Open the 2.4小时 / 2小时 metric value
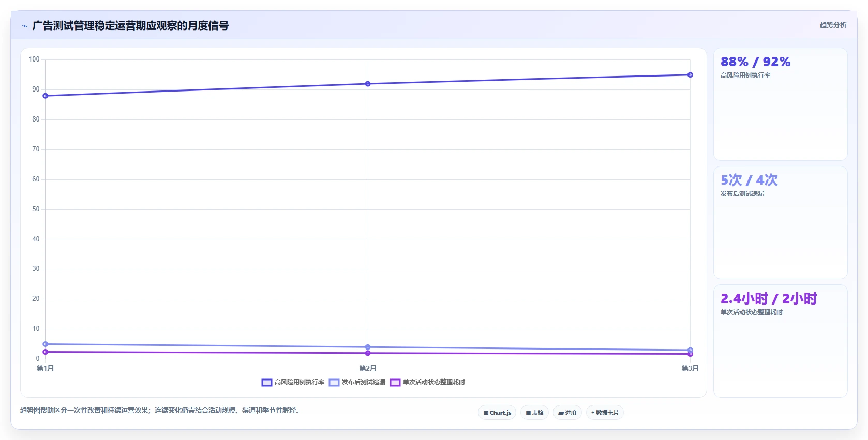868x440 pixels. pos(769,298)
